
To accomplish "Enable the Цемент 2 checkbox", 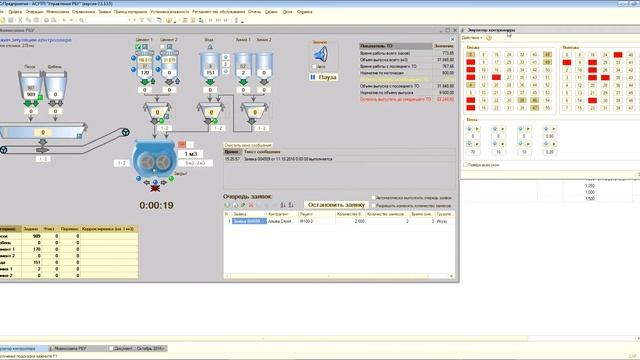I will pyautogui.click(x=162, y=47).
